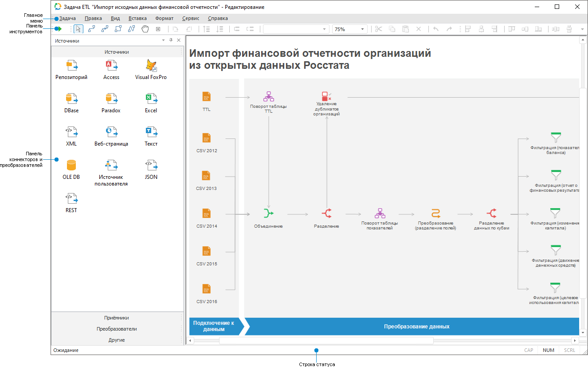588x367 pixels.
Task: Open the Вставка menu
Action: point(137,18)
